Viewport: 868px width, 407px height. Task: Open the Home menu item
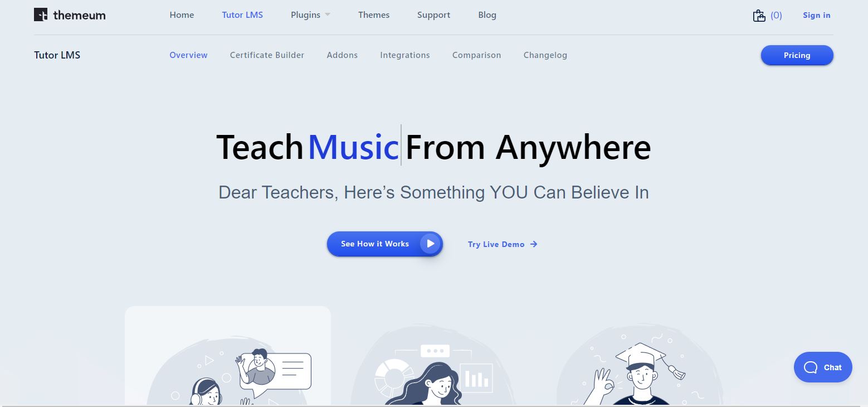(x=182, y=15)
